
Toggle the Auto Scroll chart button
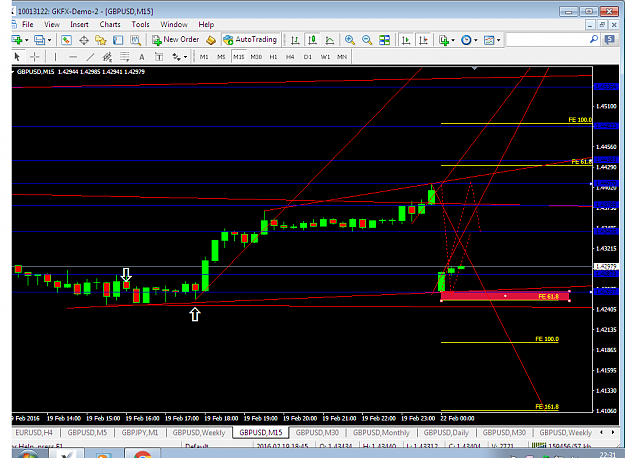406,40
